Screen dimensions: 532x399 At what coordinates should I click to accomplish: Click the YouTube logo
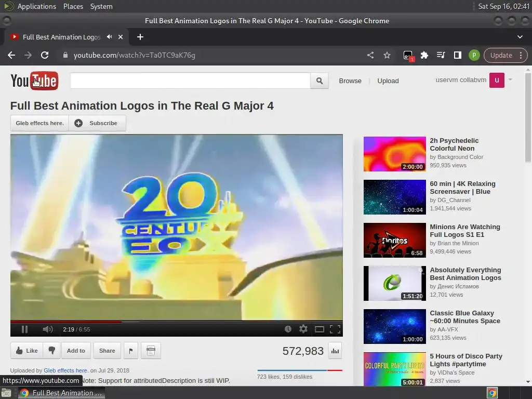coord(34,81)
